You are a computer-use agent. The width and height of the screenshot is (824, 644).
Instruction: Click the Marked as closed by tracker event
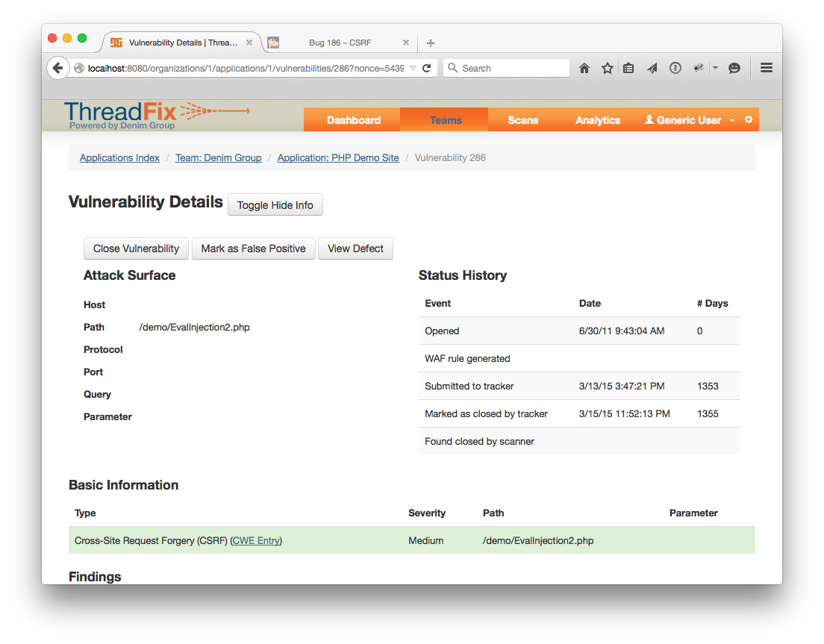[x=486, y=414]
